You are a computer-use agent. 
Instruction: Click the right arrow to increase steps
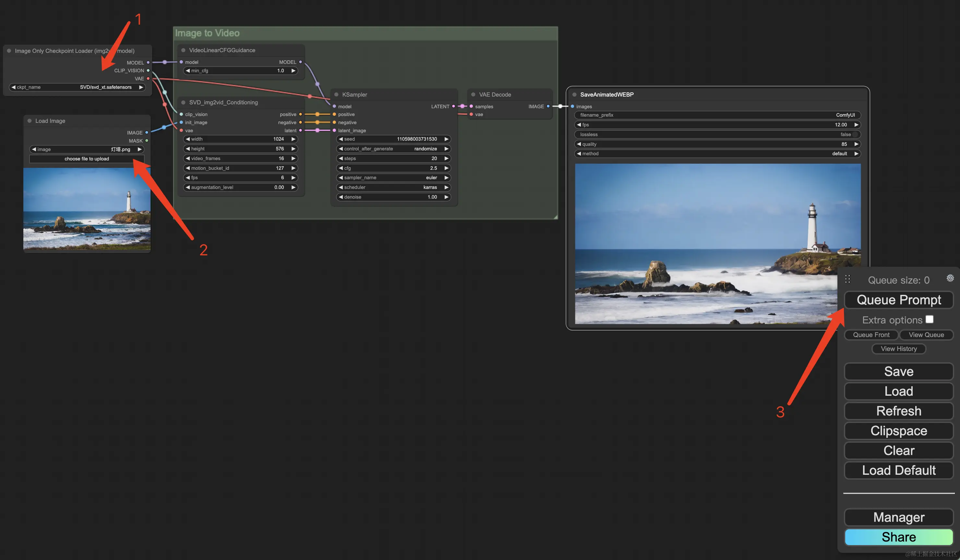coord(446,158)
